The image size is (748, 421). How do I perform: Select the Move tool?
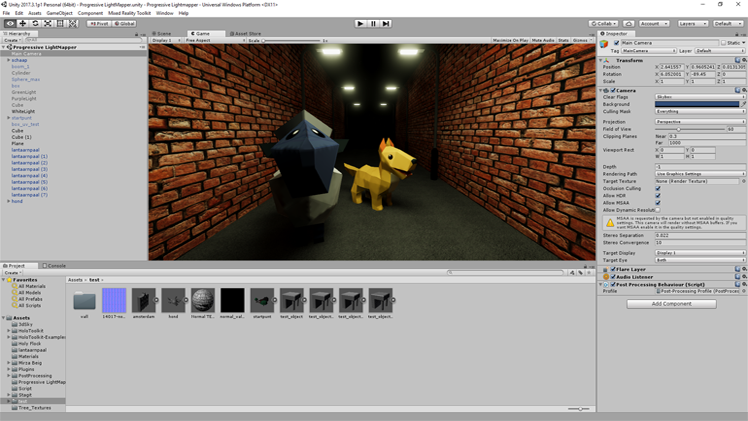coord(23,23)
